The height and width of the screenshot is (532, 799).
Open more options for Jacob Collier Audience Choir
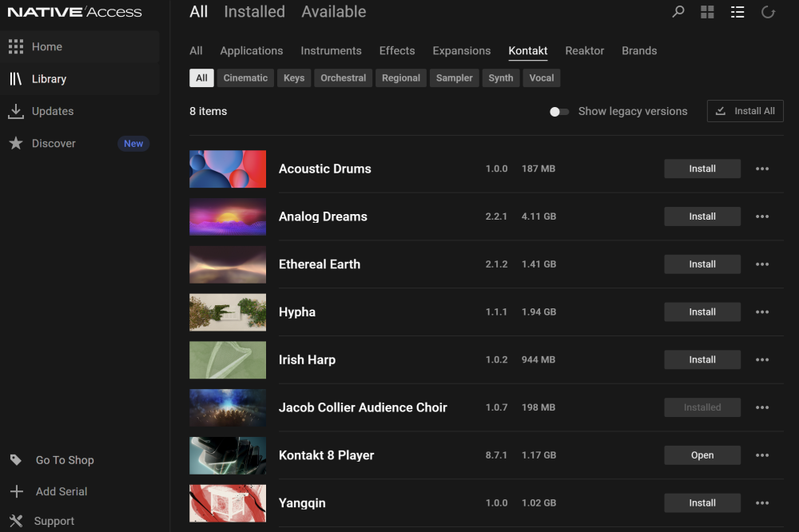762,407
